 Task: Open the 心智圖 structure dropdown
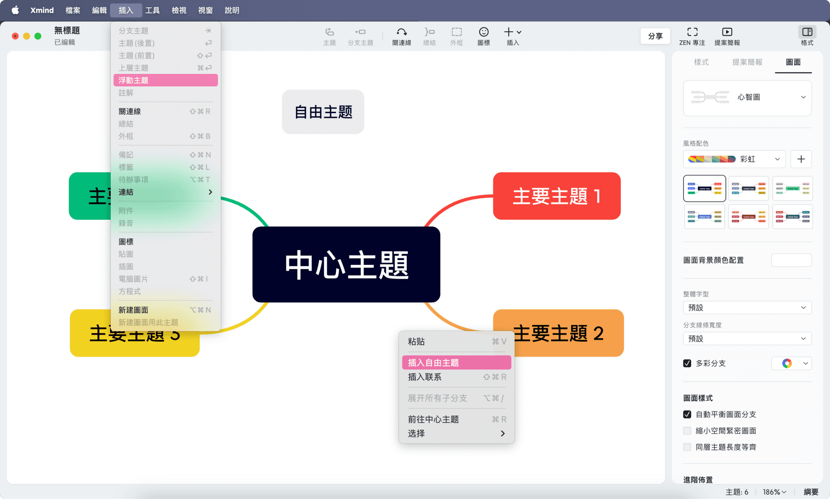pyautogui.click(x=747, y=97)
